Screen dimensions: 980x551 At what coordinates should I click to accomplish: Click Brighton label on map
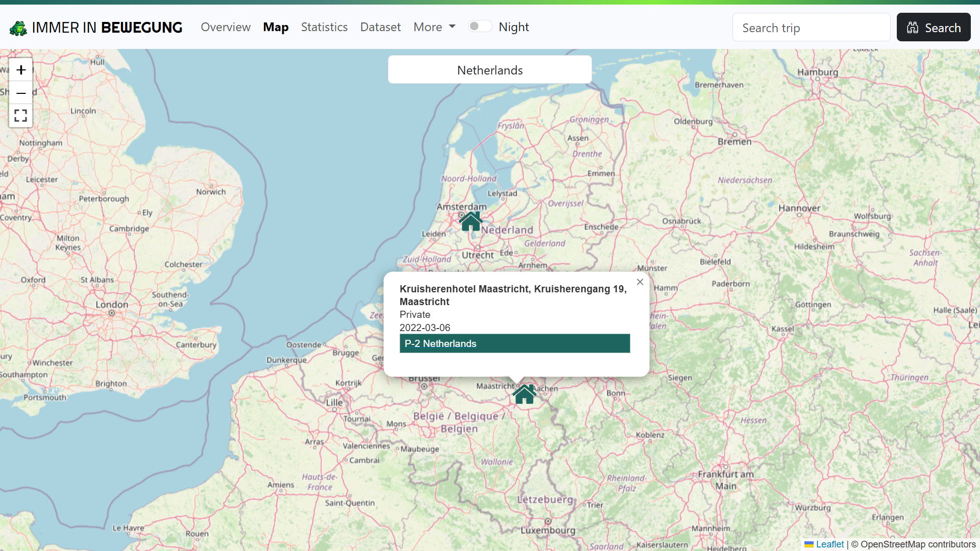[x=111, y=384]
